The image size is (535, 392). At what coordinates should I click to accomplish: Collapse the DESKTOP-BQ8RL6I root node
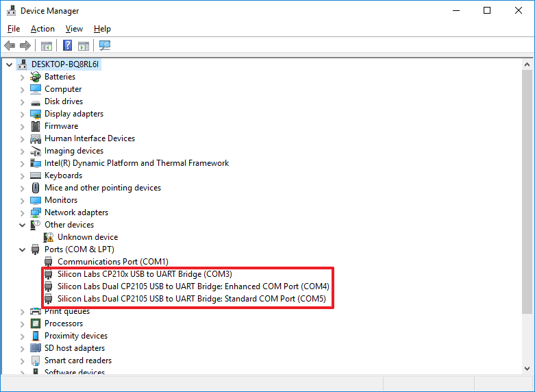click(9, 64)
